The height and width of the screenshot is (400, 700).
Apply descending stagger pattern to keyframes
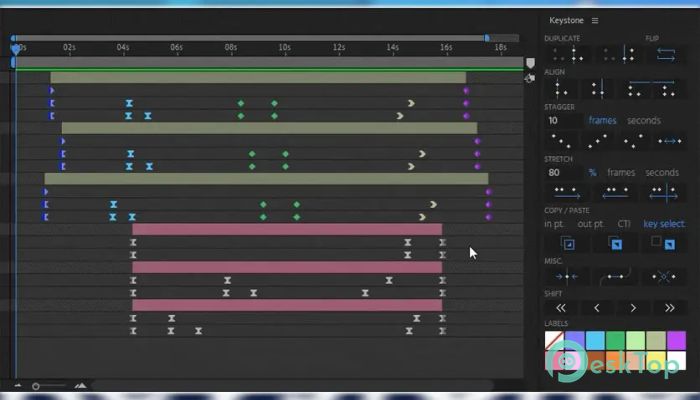[561, 141]
